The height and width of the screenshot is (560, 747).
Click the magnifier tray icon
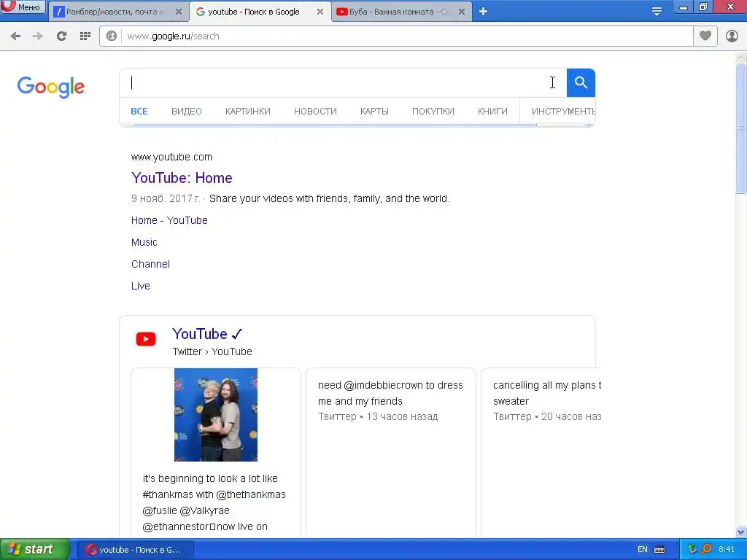tap(706, 550)
